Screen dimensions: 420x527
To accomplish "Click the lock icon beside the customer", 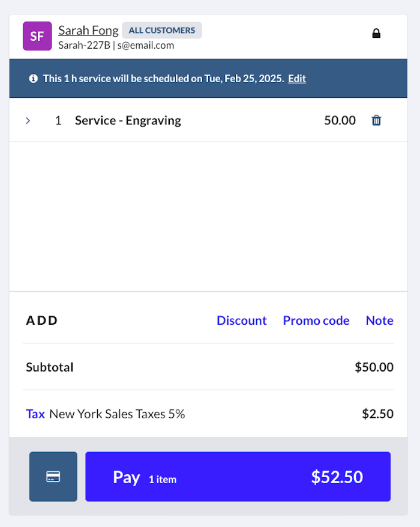I will 376,34.
